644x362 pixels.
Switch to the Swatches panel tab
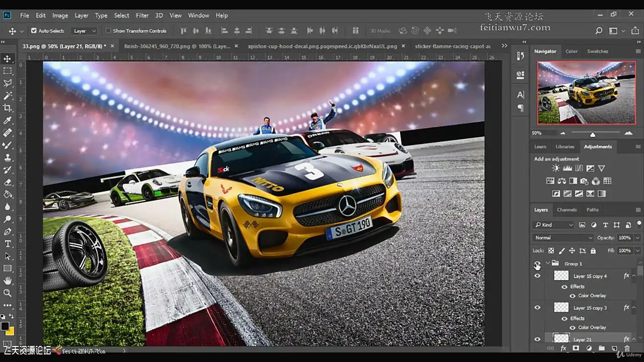(x=598, y=51)
